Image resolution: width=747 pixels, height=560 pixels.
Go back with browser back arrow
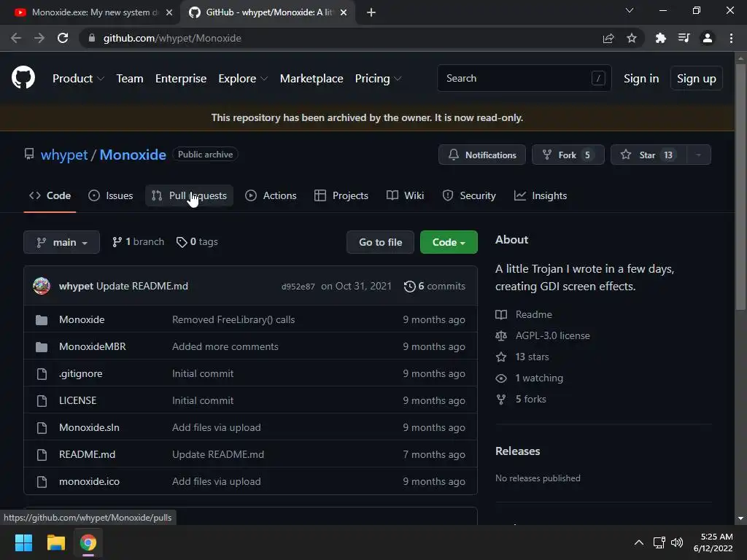click(x=16, y=38)
